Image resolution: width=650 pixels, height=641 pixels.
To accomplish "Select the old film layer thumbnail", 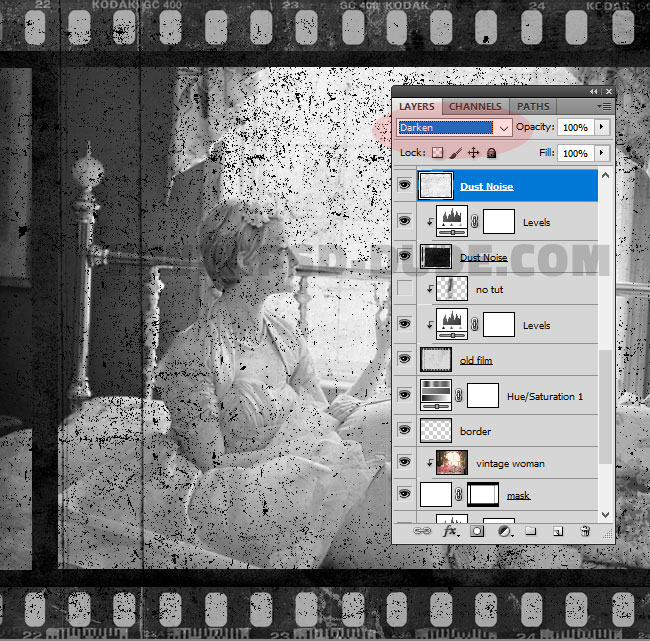I will 436,360.
